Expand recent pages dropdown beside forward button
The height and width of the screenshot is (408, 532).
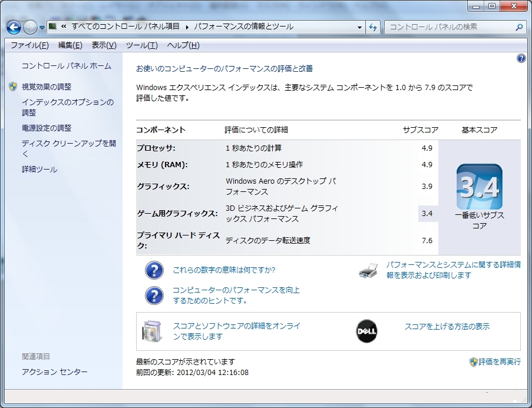coord(42,28)
